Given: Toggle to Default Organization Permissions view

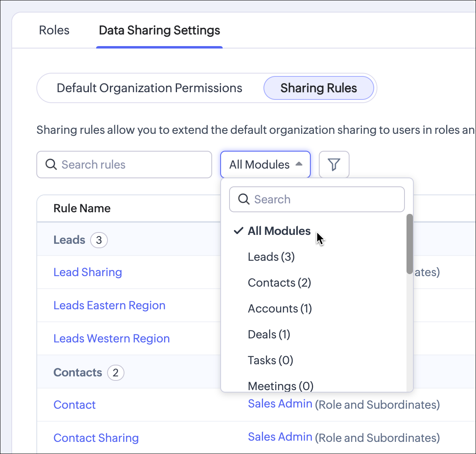Looking at the screenshot, I should (150, 88).
